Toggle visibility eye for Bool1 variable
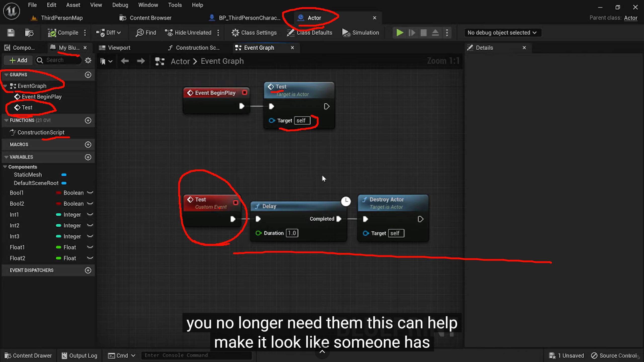The height and width of the screenshot is (362, 644). coord(90,193)
